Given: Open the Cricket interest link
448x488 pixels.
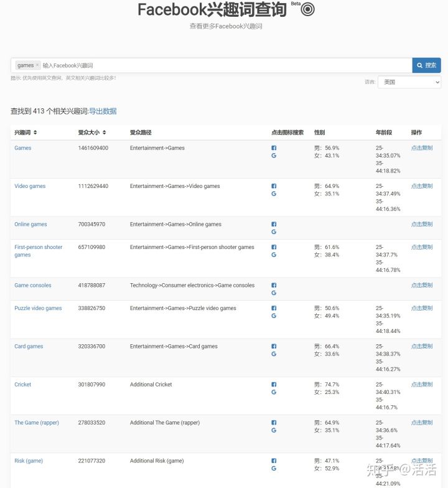Looking at the screenshot, I should [22, 385].
